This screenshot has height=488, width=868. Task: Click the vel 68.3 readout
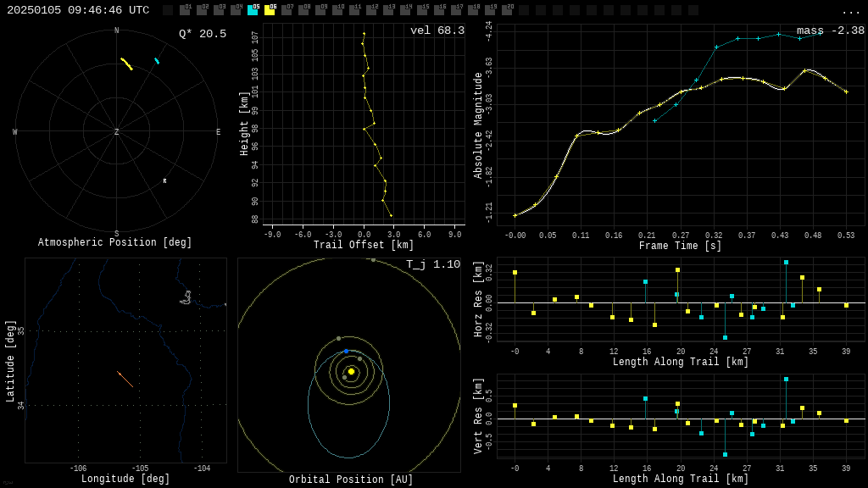tap(437, 30)
